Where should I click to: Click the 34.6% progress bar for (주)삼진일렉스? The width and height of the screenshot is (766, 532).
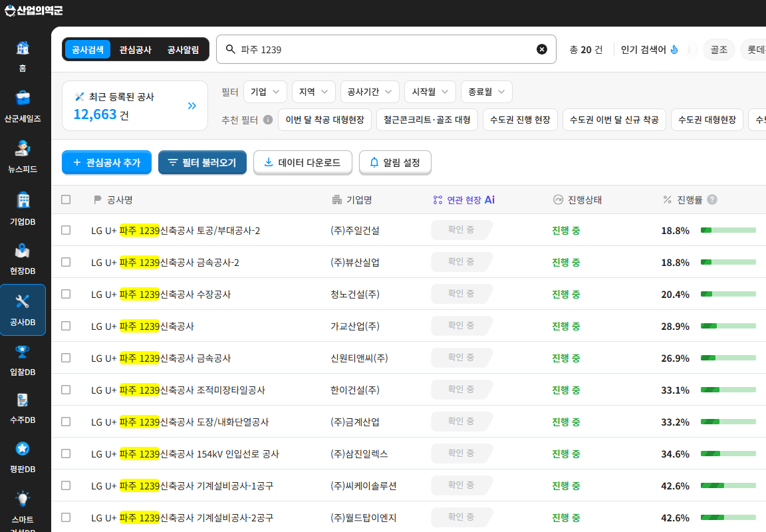[x=728, y=454]
